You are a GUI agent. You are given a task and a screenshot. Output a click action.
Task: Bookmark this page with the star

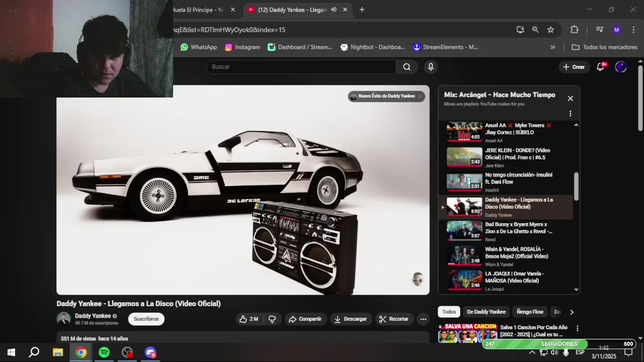(550, 30)
